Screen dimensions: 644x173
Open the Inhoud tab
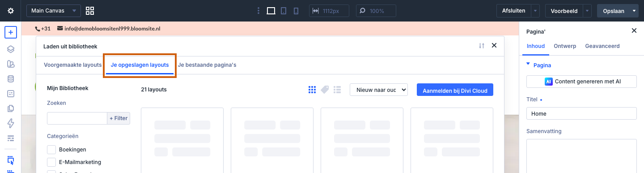coord(536,46)
